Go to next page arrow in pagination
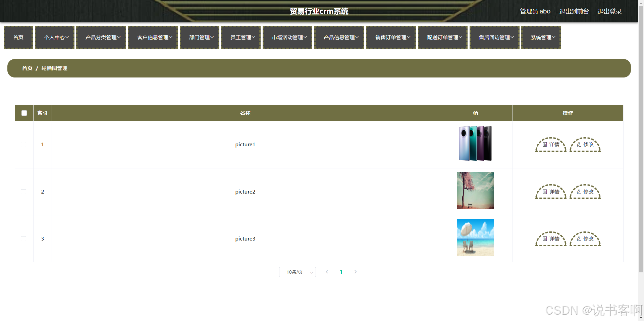 tap(356, 272)
